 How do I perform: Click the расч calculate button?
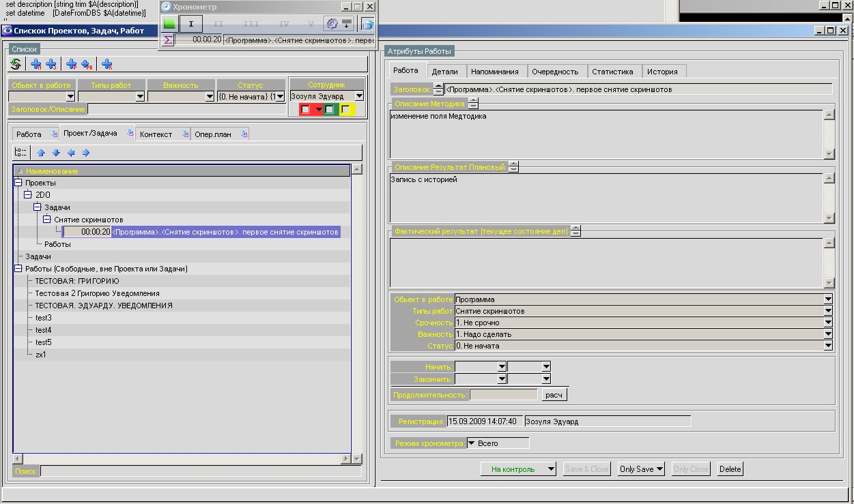point(554,395)
